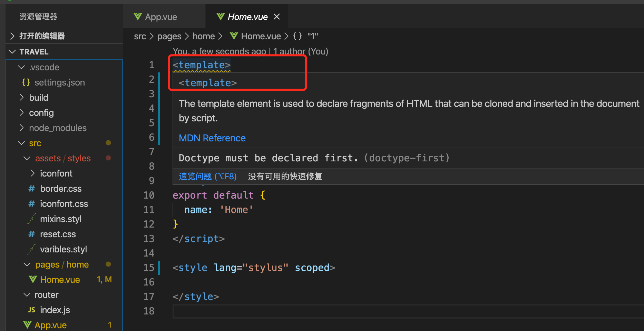
Task: Collapse the .vscode folder chevron
Action: click(x=21, y=67)
